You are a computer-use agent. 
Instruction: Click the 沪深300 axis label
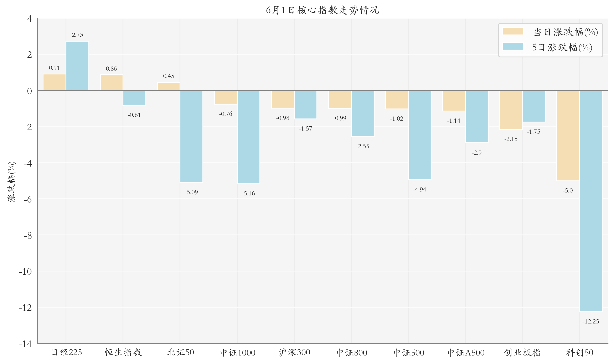pos(294,353)
